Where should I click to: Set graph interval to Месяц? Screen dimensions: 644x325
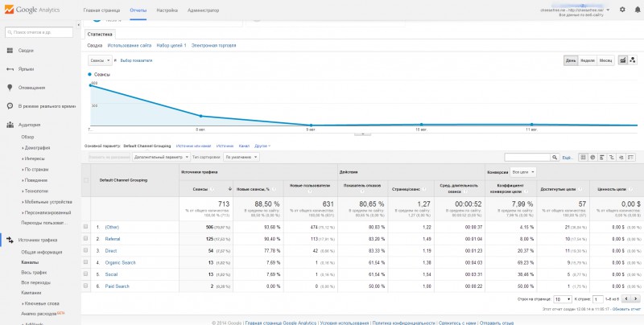click(605, 60)
